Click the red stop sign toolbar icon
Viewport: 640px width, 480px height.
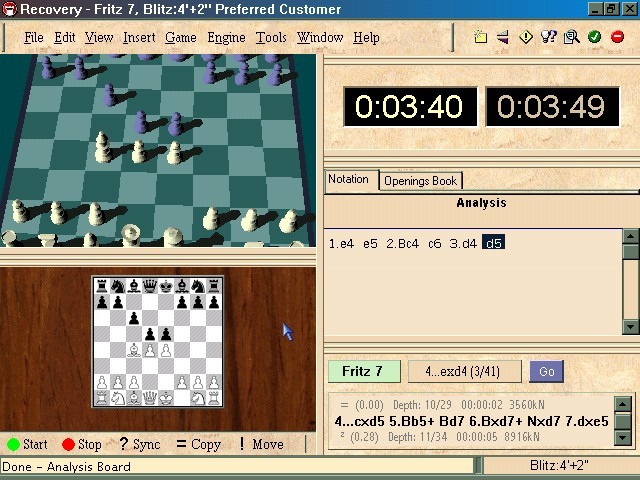pos(617,37)
